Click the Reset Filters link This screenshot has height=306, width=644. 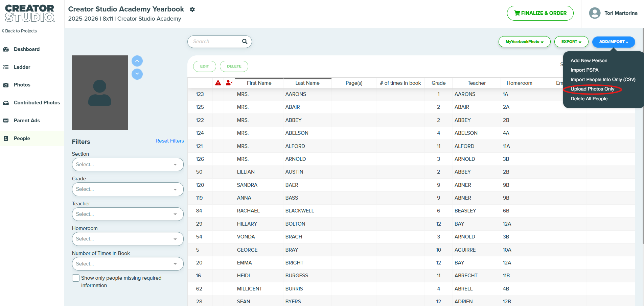(170, 141)
